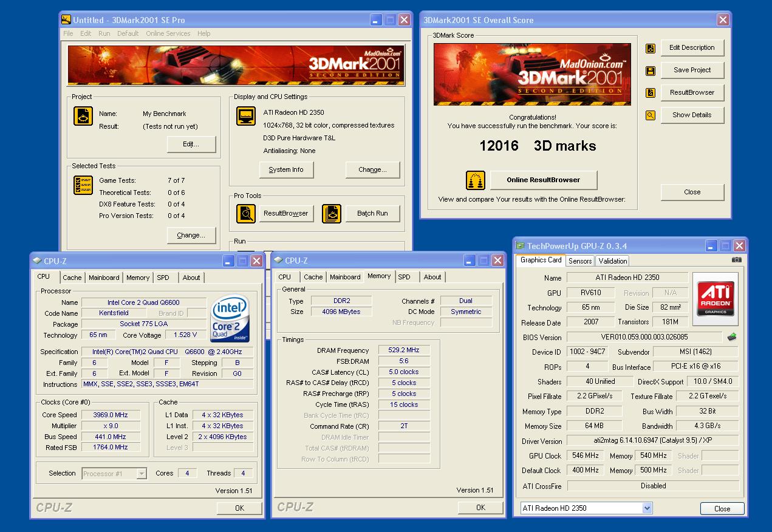The width and height of the screenshot is (772, 532).
Task: Click DRAM Frequency value 529.2 MHz
Action: click(x=404, y=350)
